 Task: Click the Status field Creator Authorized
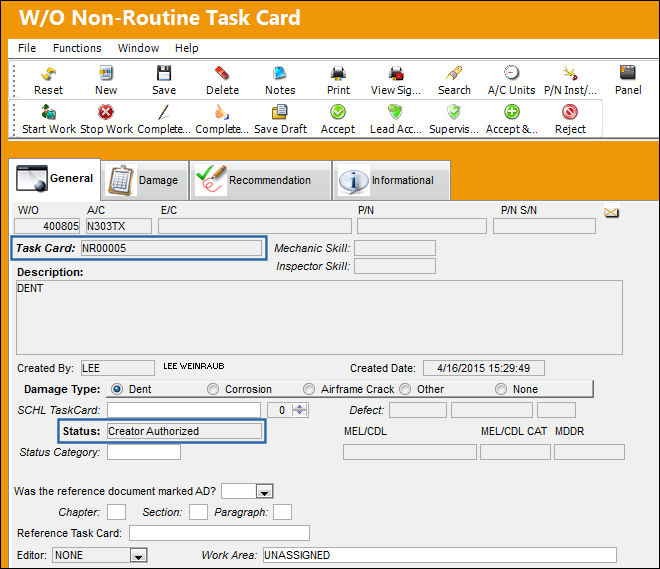pos(184,431)
